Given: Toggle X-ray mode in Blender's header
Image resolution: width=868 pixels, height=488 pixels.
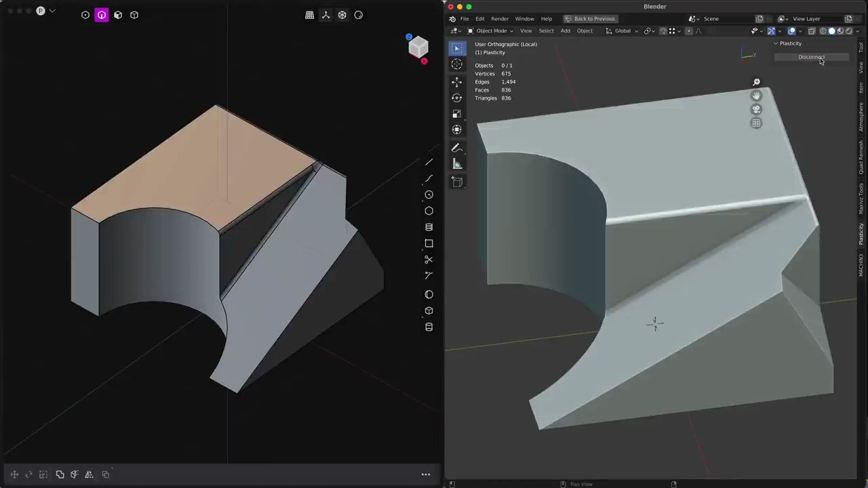Looking at the screenshot, I should click(x=812, y=31).
